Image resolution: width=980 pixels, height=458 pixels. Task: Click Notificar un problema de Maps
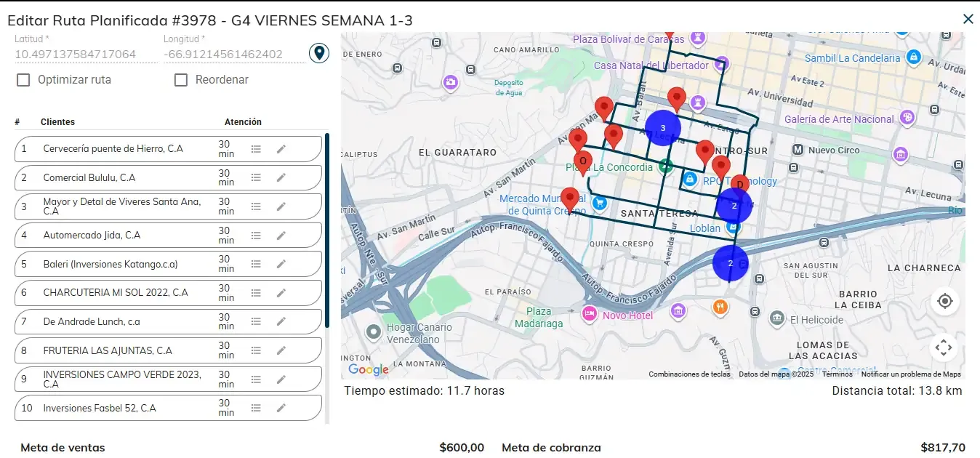[x=911, y=374]
